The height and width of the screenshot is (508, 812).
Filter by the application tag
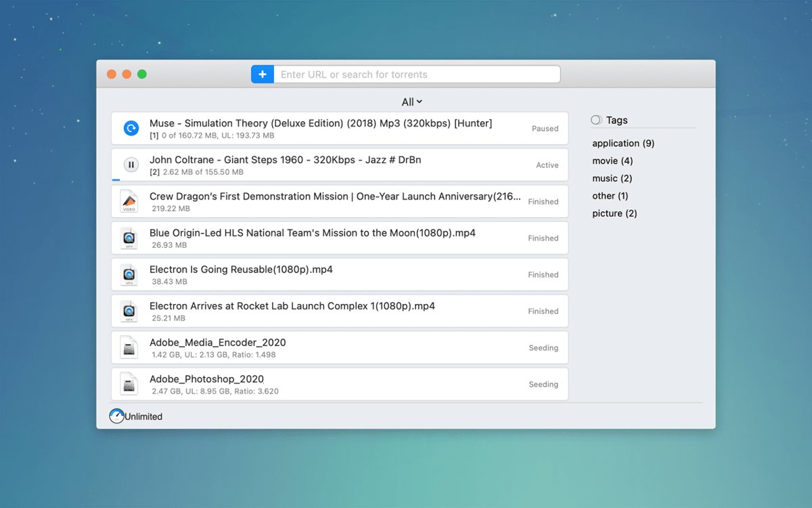[x=623, y=144]
